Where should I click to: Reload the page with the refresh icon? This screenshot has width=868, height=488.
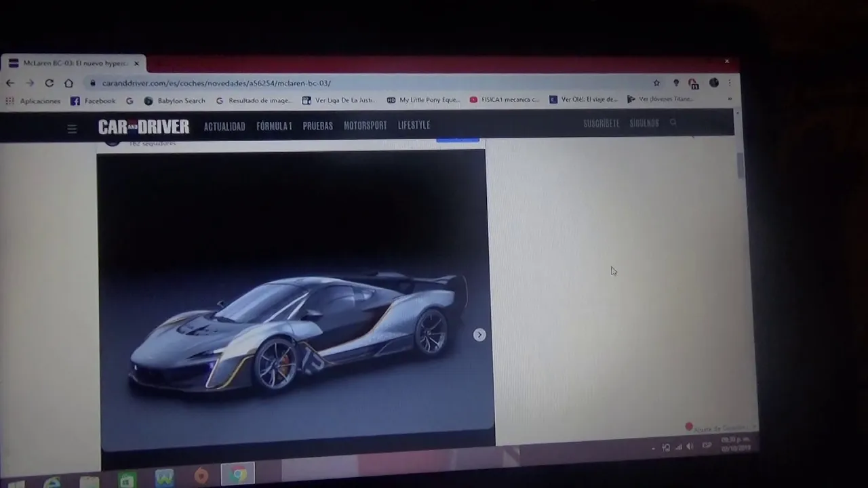click(x=50, y=83)
